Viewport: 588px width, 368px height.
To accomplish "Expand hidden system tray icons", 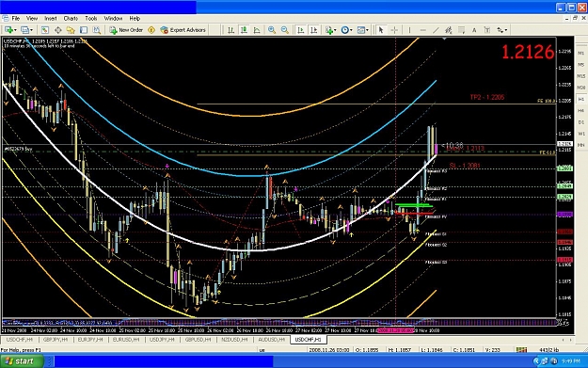I will (536, 361).
